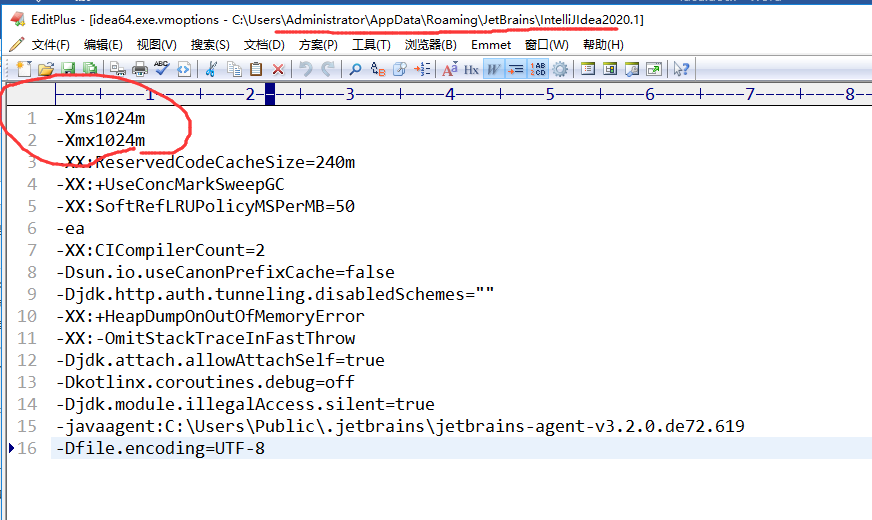Screen dimensions: 872x520
Task: Click the Dkotlinx.coroutines.debug=off line
Action: pyautogui.click(x=205, y=382)
